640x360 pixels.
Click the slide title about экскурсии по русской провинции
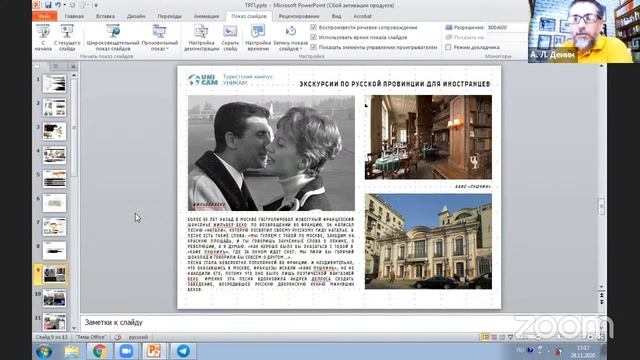point(395,84)
